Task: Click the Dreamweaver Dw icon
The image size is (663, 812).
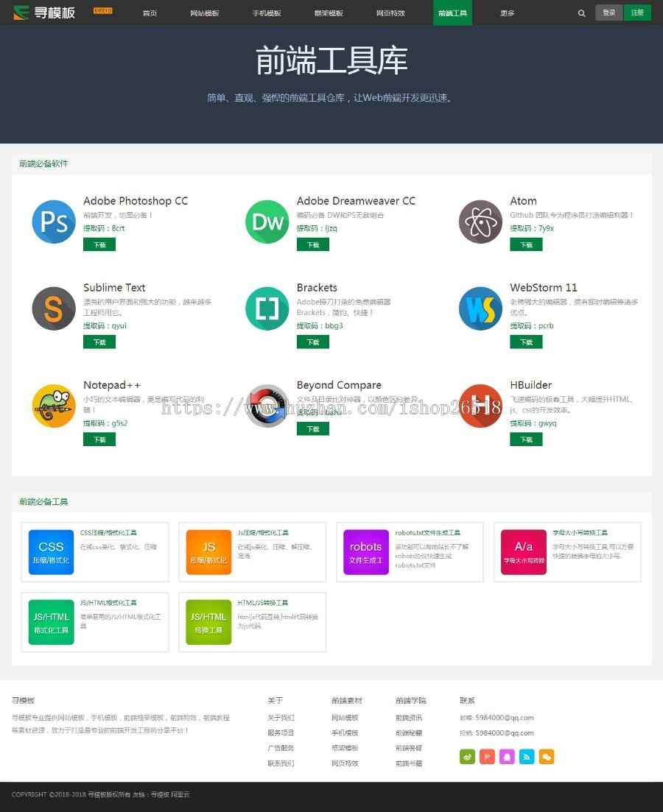Action: pos(267,222)
